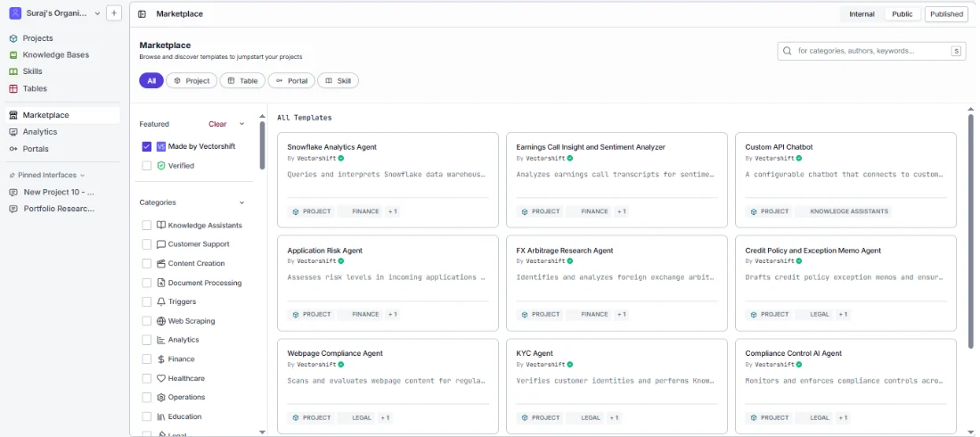The image size is (980, 437).
Task: Open the Published button
Action: point(946,13)
